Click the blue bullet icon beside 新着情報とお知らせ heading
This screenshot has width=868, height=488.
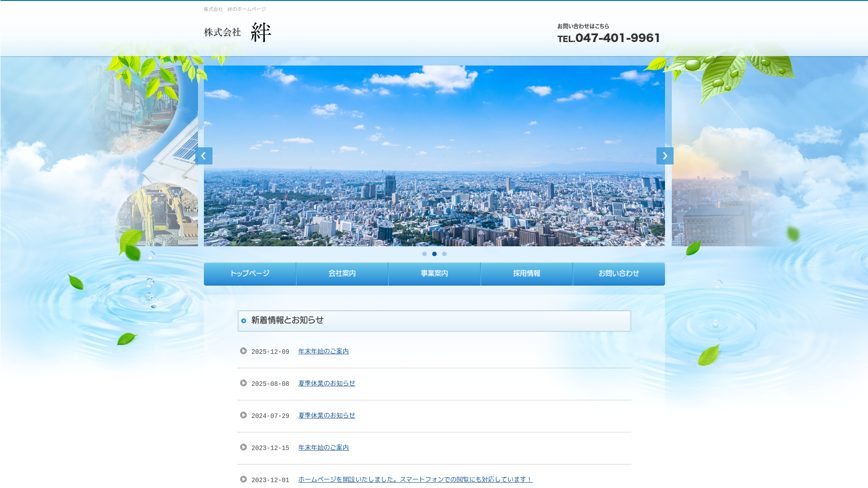pos(244,321)
